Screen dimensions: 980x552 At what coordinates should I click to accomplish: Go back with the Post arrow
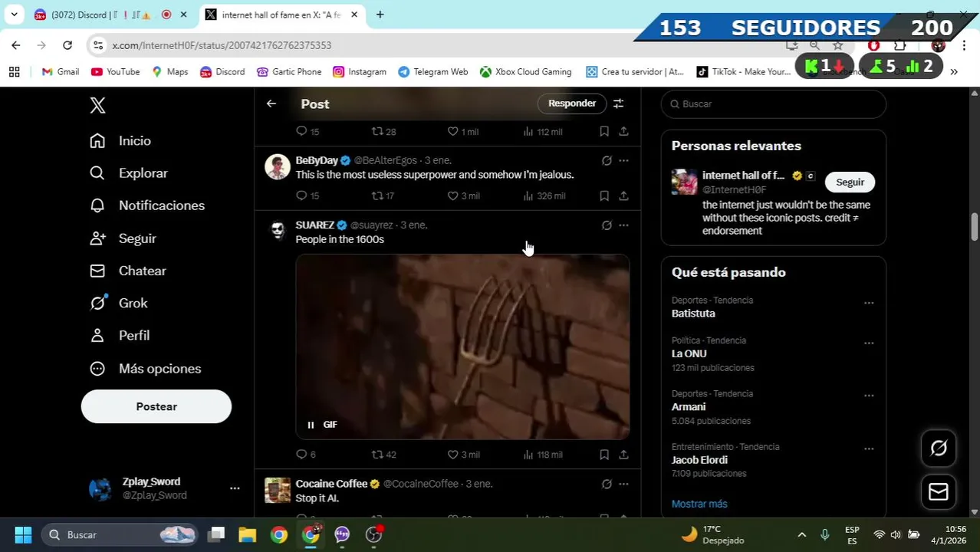pyautogui.click(x=271, y=103)
